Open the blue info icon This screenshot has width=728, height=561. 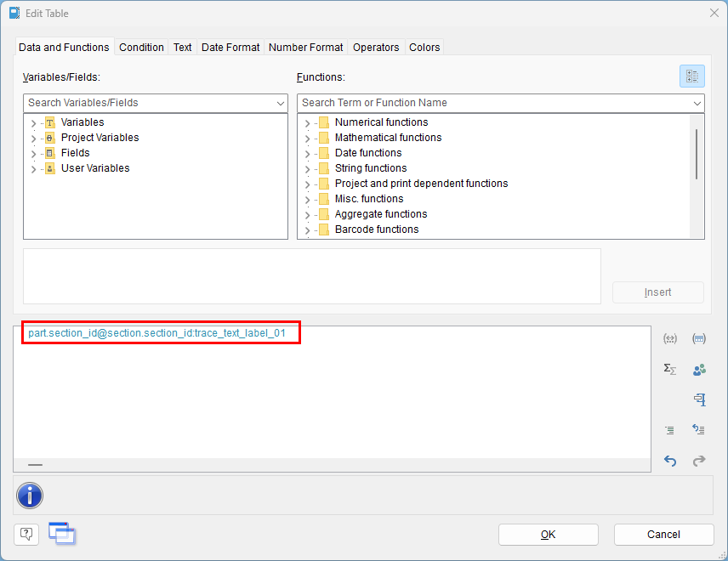tap(30, 496)
